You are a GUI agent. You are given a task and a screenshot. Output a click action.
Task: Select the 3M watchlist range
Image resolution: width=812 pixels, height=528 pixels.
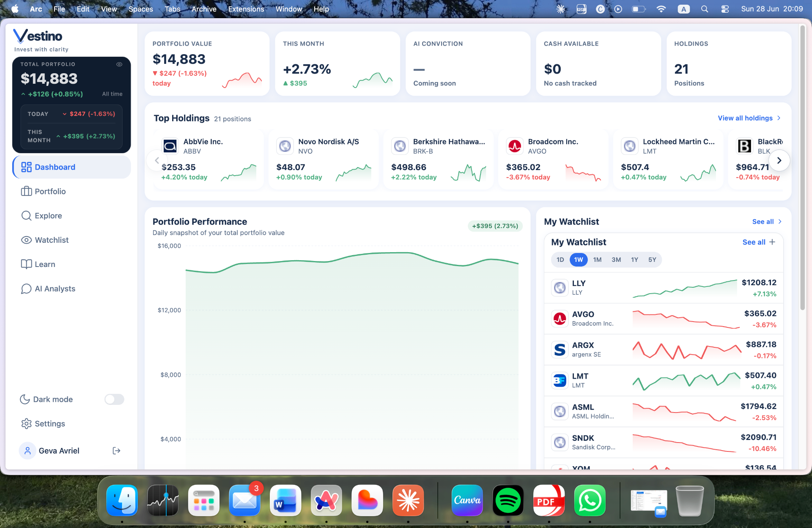click(x=616, y=260)
